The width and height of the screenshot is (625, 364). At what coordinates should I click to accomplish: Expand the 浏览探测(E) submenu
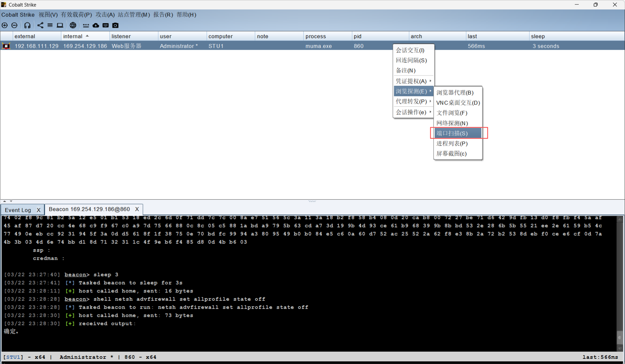click(413, 91)
